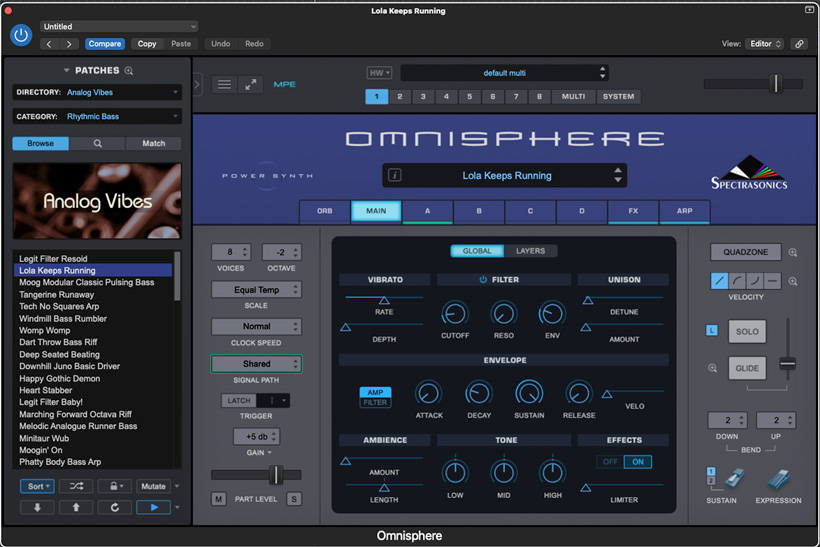Select the Match tab button

[153, 143]
